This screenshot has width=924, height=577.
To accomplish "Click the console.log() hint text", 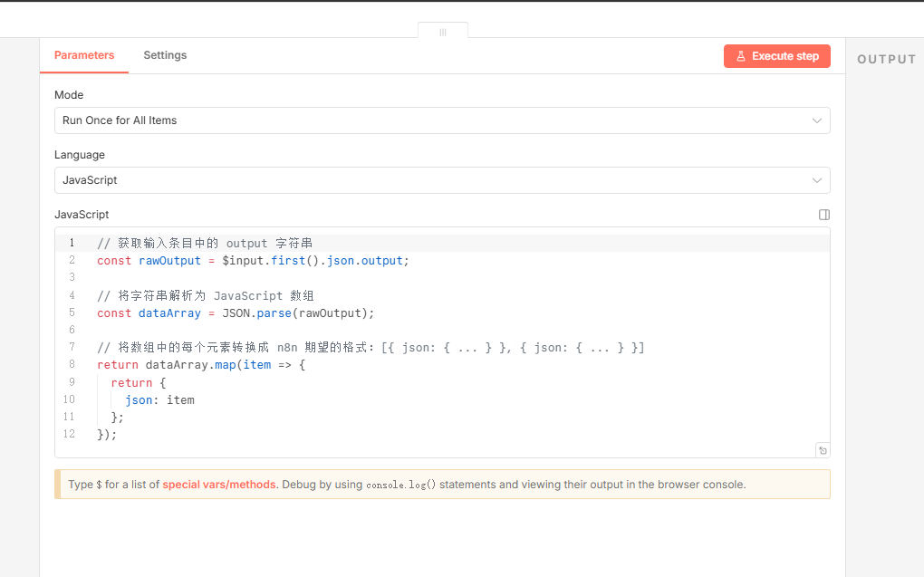I will click(x=400, y=485).
